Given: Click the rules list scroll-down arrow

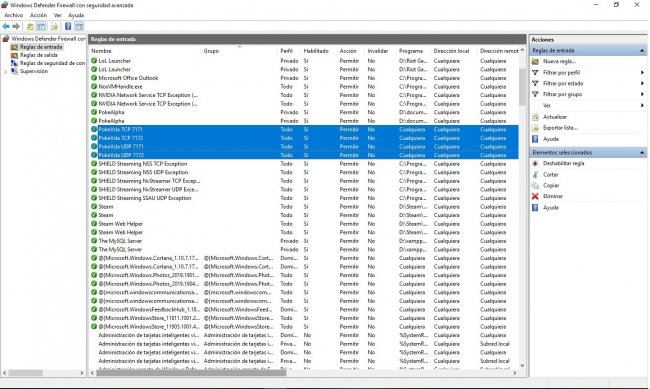Looking at the screenshot, I should click(522, 366).
